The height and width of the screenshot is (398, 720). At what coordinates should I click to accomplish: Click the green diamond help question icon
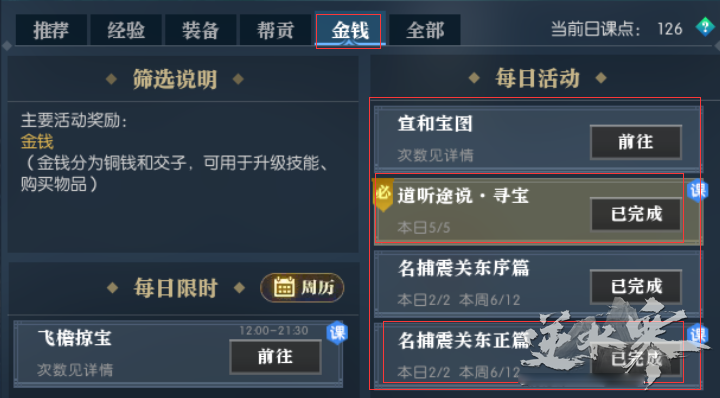coord(705,27)
